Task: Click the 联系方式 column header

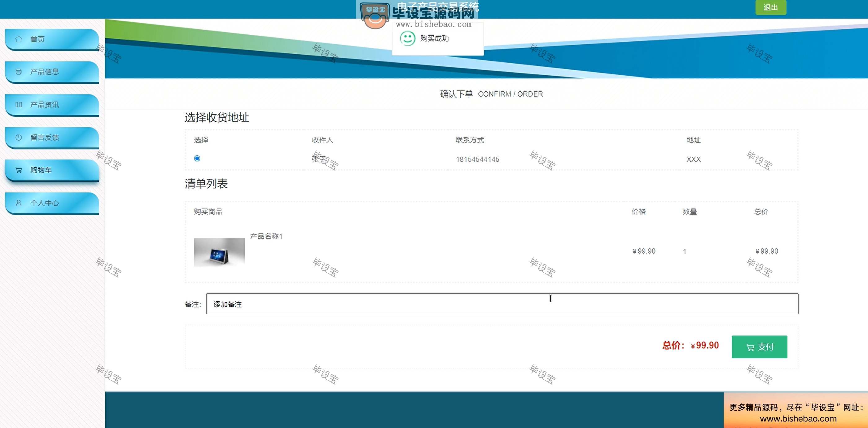Action: point(470,140)
